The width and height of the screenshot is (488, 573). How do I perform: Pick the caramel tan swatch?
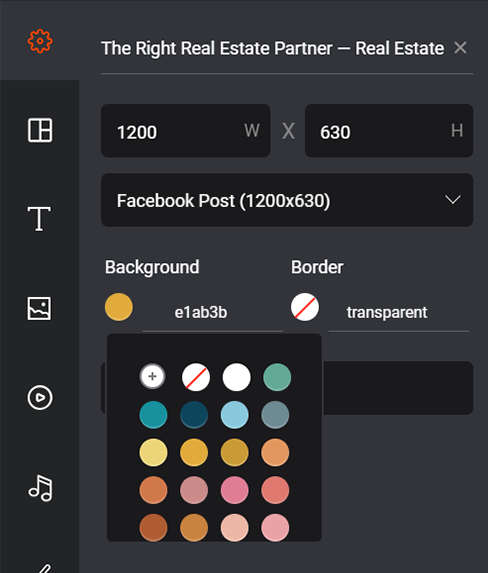194,528
